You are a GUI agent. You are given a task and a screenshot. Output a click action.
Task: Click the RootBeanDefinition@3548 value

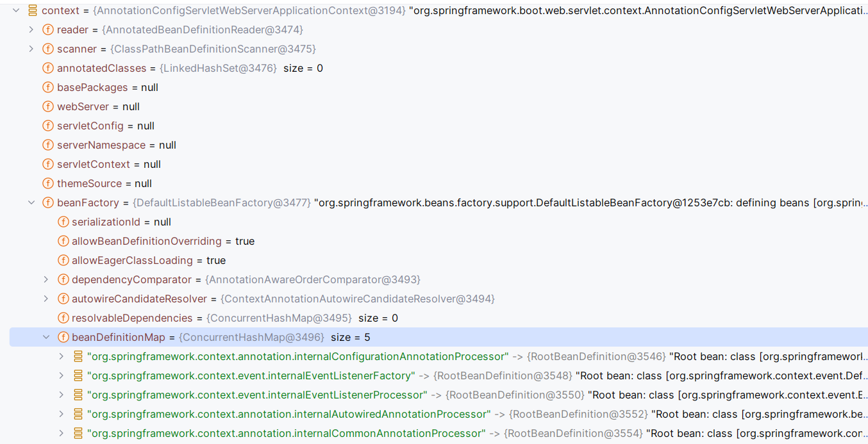(503, 375)
